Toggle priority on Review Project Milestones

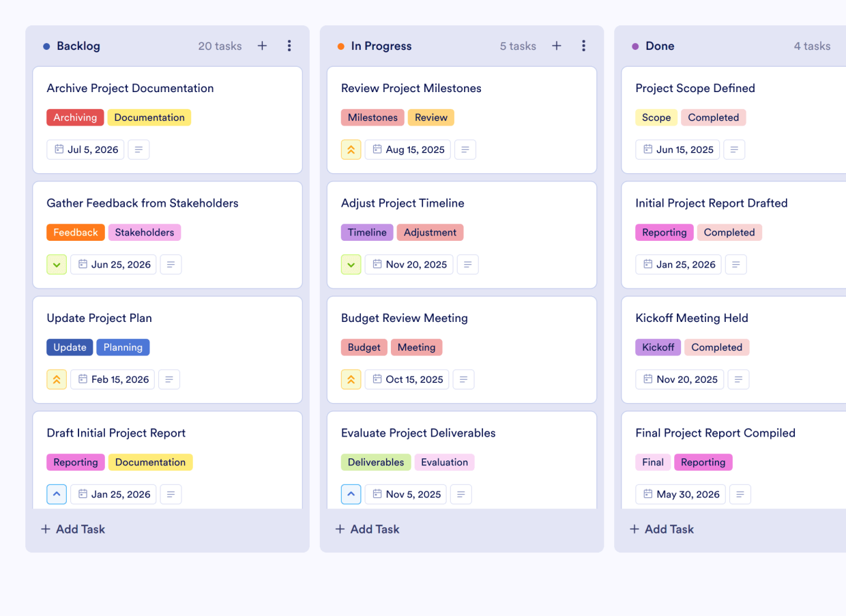351,149
